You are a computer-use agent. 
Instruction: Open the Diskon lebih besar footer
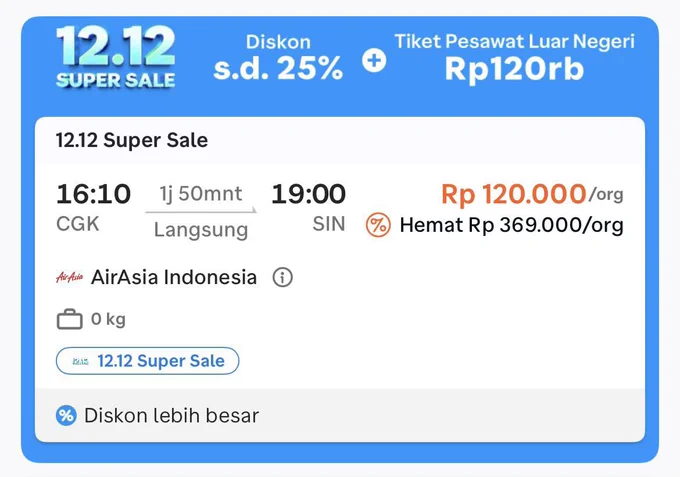[x=340, y=415]
